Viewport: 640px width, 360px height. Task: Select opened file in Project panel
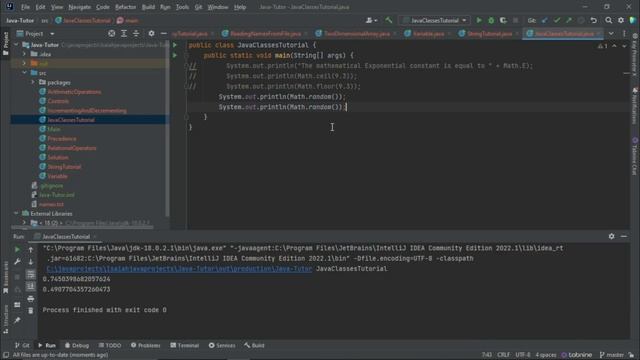111,33
